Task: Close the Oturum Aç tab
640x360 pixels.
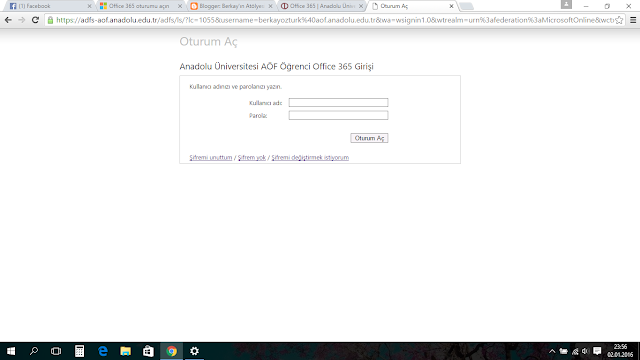Action: point(451,6)
